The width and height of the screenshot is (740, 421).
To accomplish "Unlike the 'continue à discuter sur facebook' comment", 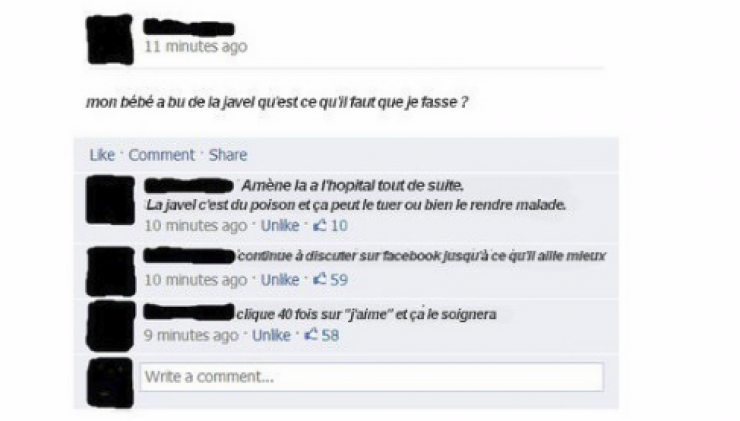I will pos(280,280).
